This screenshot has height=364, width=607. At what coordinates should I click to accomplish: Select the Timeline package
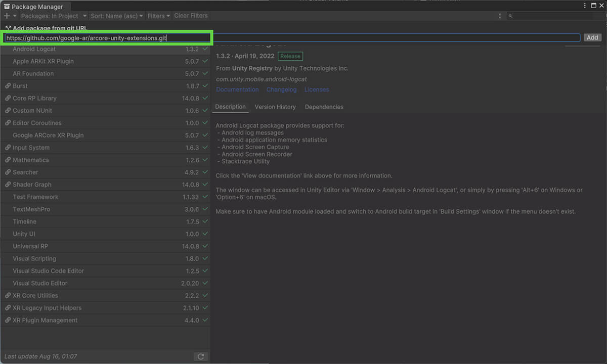tap(105, 221)
